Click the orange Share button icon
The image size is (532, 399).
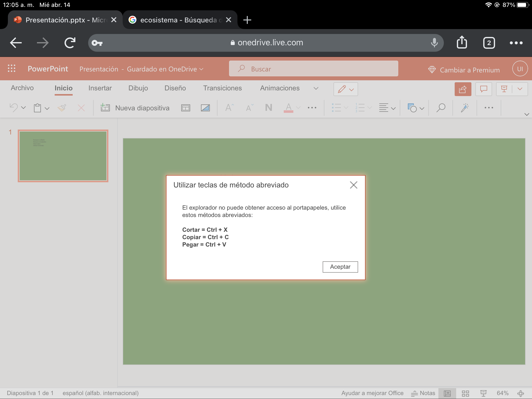click(463, 89)
